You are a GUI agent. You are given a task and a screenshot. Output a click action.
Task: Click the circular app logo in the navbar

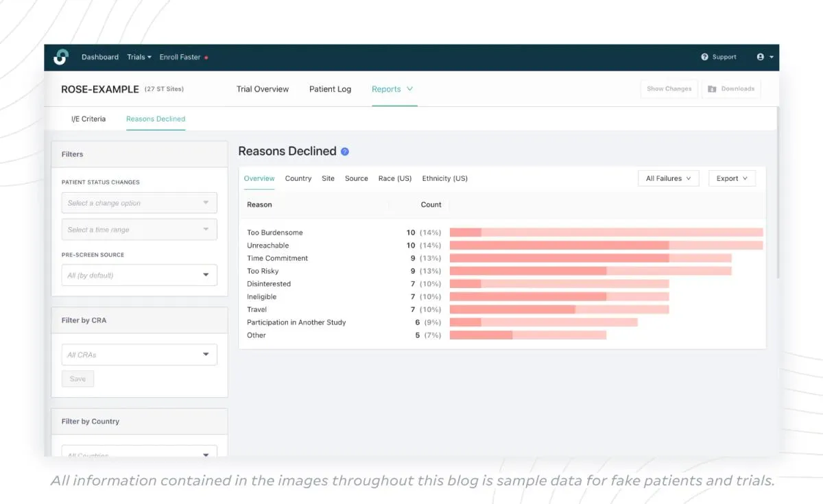[61, 57]
